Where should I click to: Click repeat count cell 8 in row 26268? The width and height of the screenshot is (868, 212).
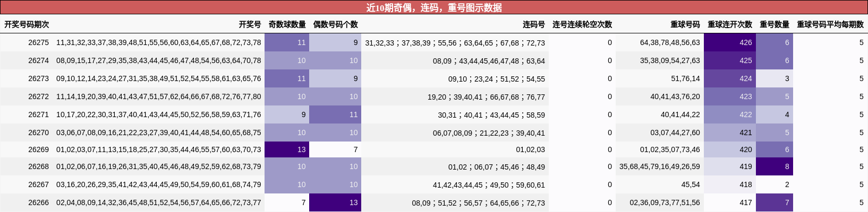775,166
